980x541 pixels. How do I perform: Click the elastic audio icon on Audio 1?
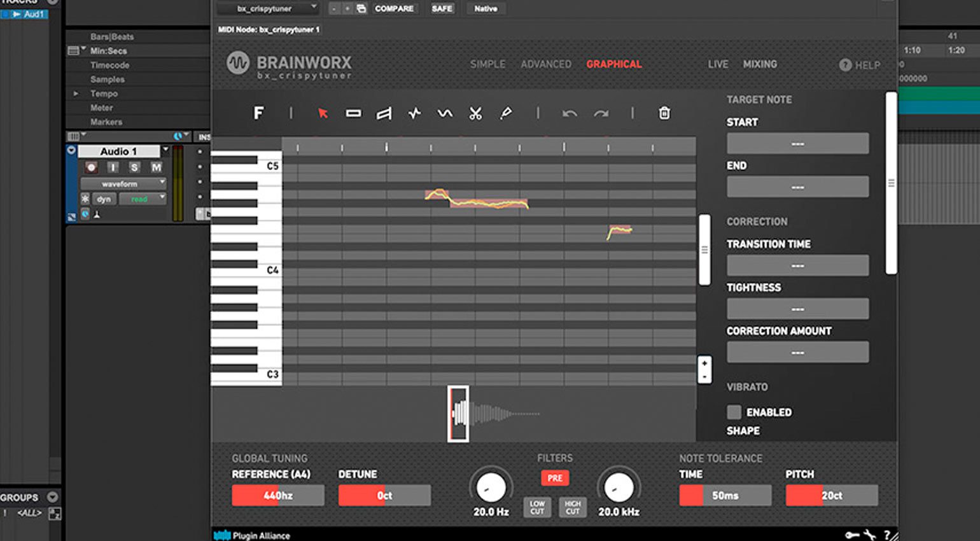point(85,214)
